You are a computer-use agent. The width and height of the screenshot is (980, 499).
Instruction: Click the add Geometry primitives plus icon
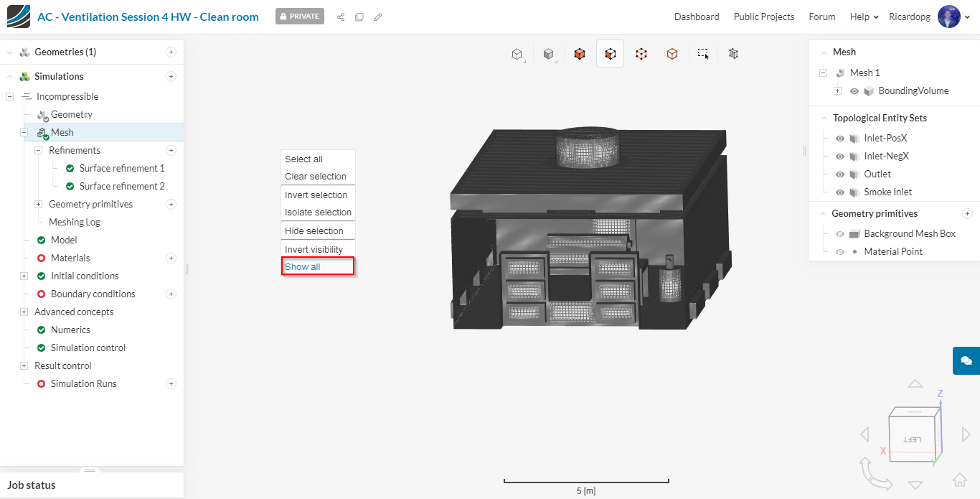click(967, 213)
